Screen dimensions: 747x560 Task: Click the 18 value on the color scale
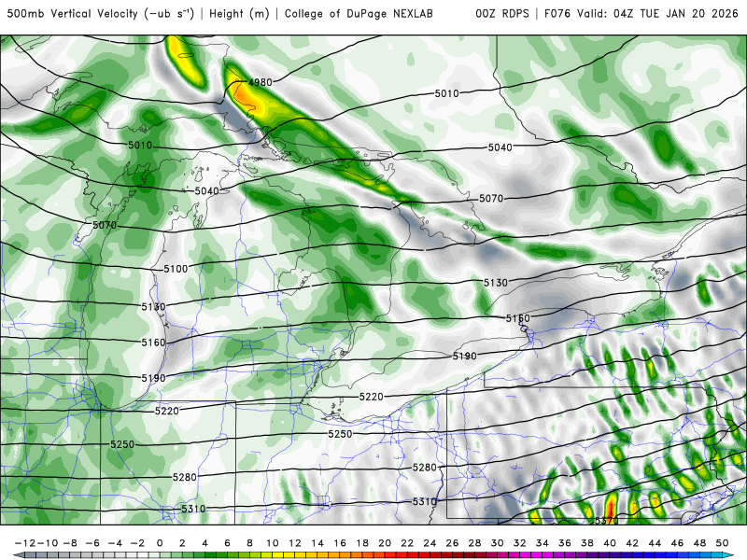point(362,543)
